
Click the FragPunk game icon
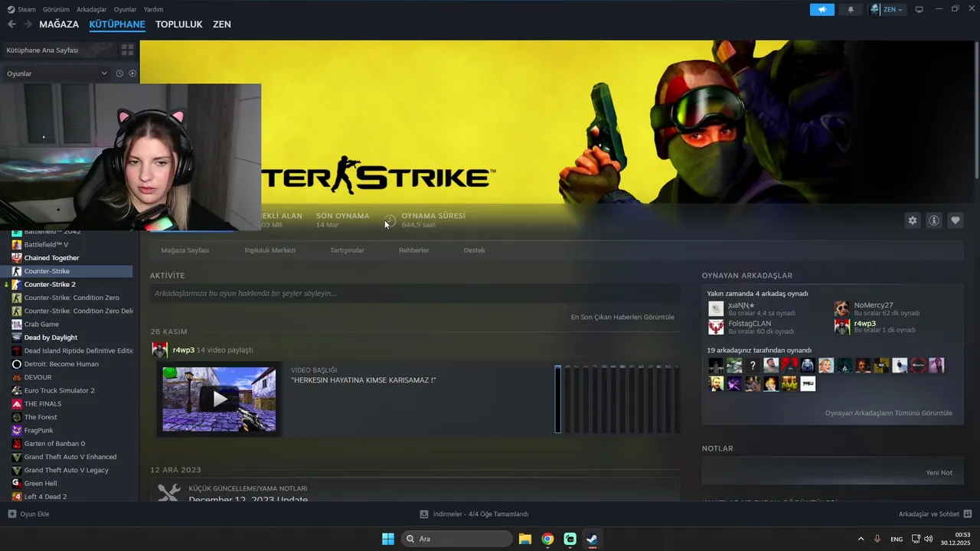17,430
